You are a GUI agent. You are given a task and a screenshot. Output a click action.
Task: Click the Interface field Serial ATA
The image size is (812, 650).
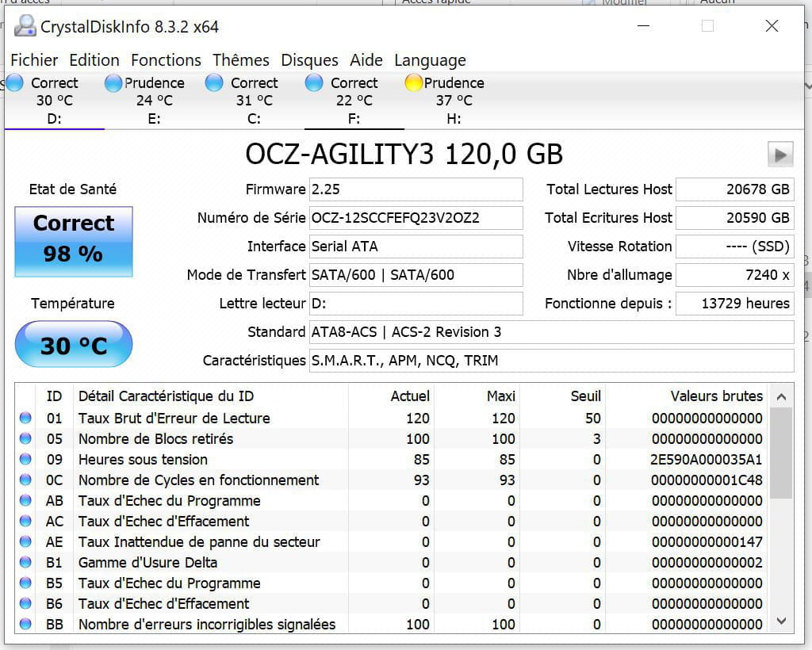click(x=416, y=247)
